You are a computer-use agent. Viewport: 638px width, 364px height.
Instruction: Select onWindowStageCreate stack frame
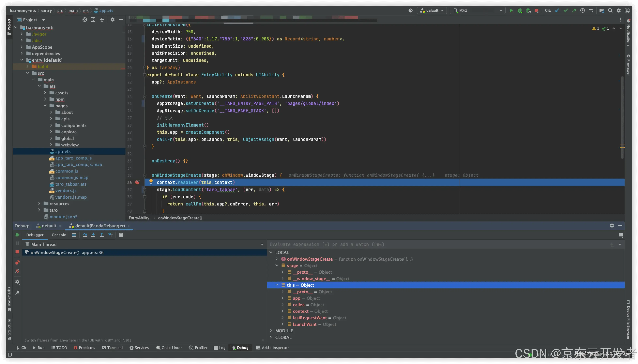tap(144, 252)
